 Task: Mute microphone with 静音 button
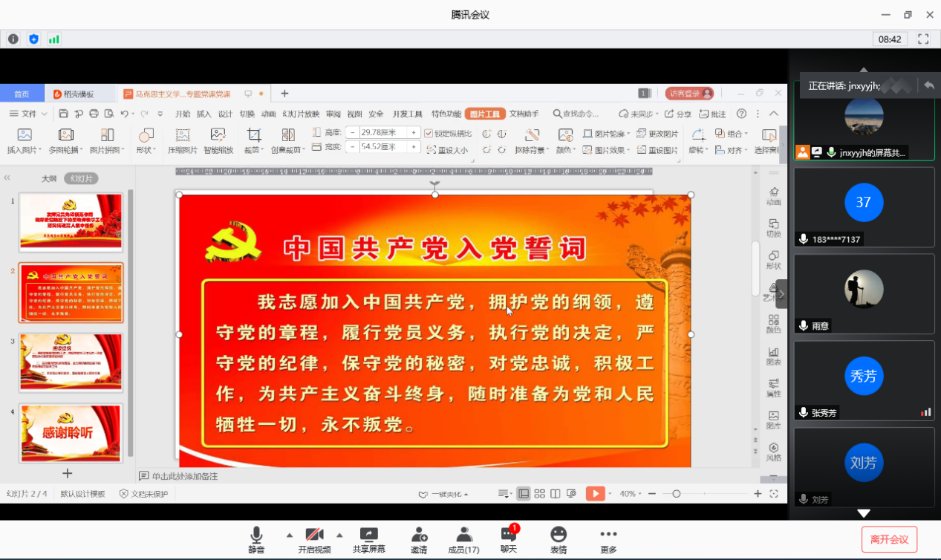[x=256, y=540]
